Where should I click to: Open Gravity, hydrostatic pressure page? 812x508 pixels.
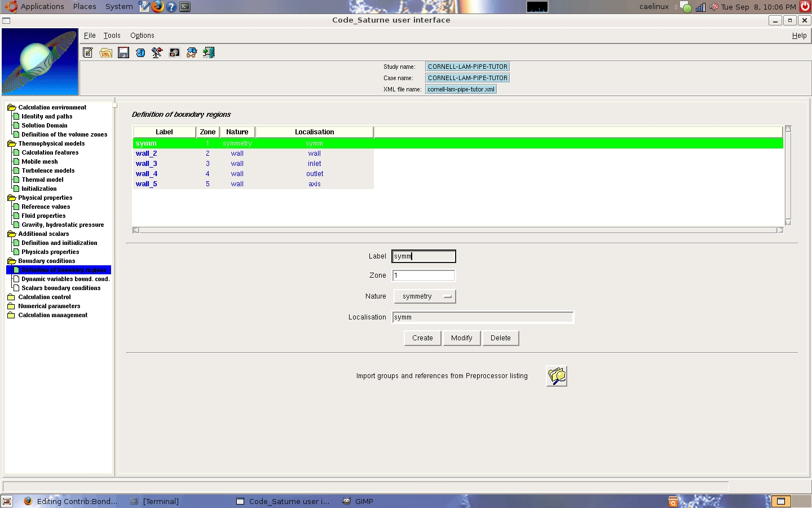click(63, 225)
